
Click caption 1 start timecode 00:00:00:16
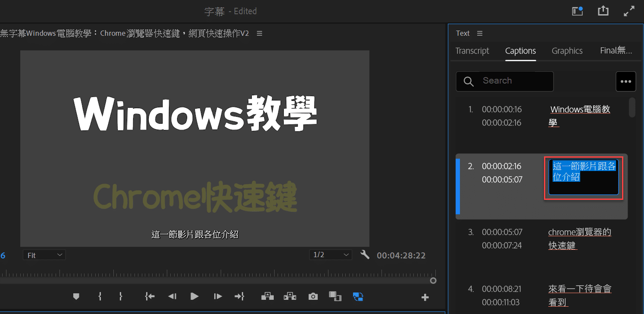tap(502, 109)
